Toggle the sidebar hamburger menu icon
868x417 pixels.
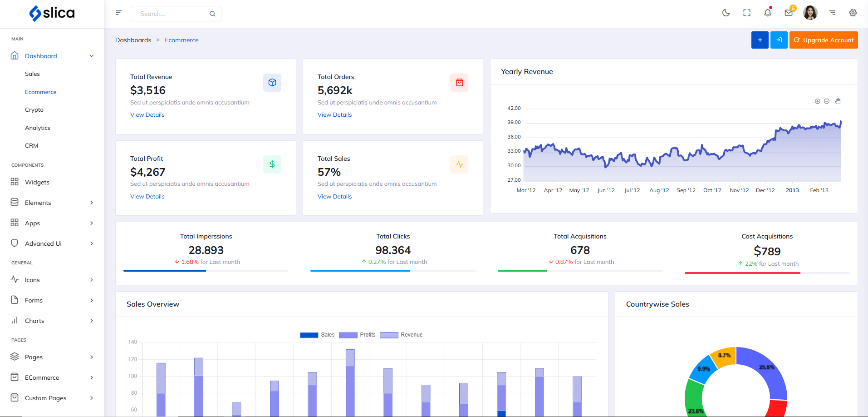119,13
